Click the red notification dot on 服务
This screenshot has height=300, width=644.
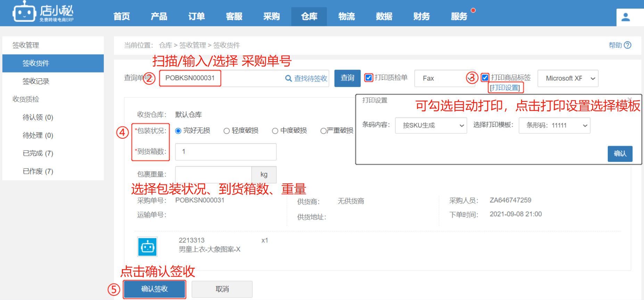pyautogui.click(x=473, y=10)
